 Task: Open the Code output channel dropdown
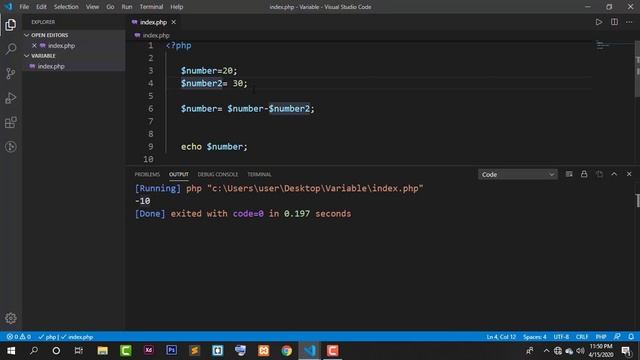coord(518,174)
